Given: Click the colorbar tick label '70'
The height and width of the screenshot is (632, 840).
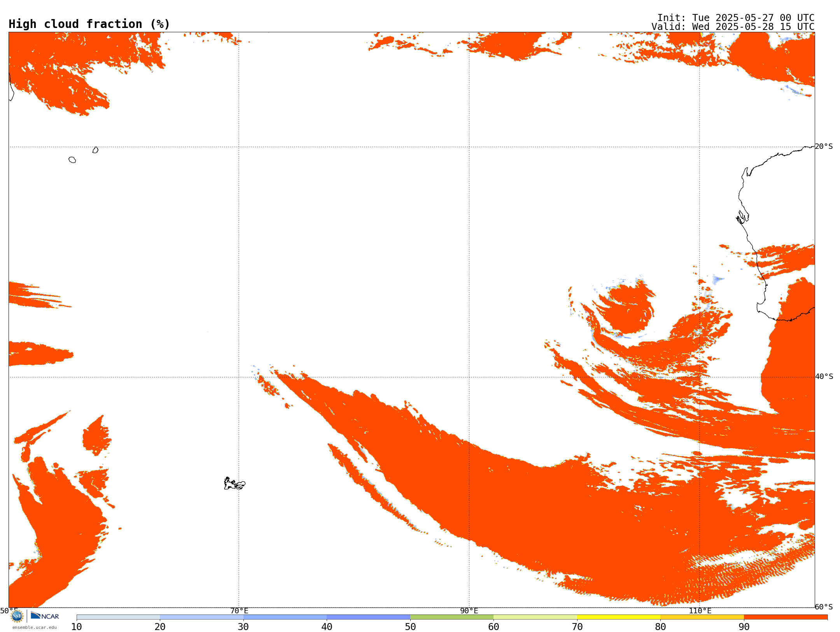Looking at the screenshot, I should point(577,627).
